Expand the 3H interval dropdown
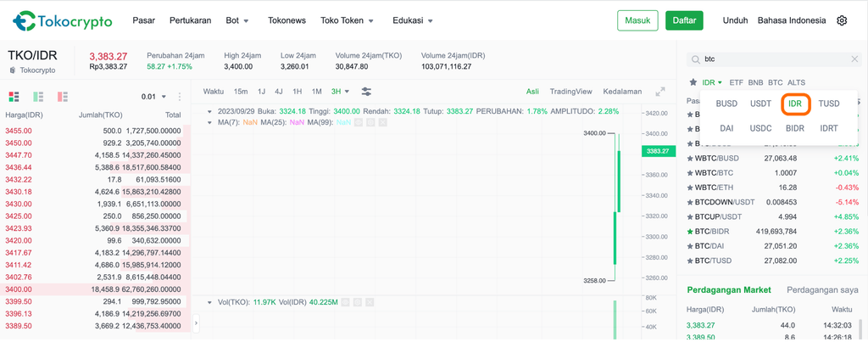 pyautogui.click(x=340, y=92)
